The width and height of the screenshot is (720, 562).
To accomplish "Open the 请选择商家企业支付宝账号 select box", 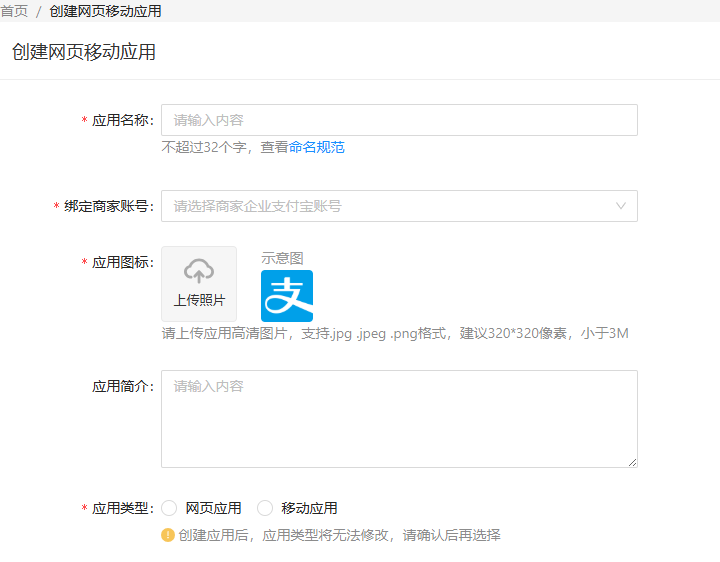I will click(x=398, y=206).
